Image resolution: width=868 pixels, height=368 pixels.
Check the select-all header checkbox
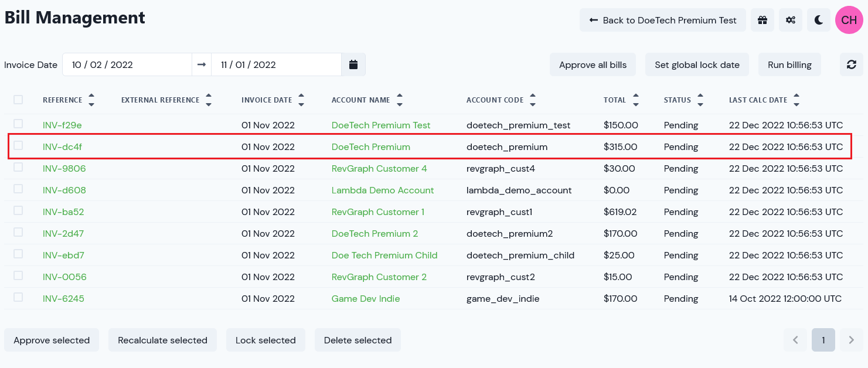pyautogui.click(x=18, y=100)
